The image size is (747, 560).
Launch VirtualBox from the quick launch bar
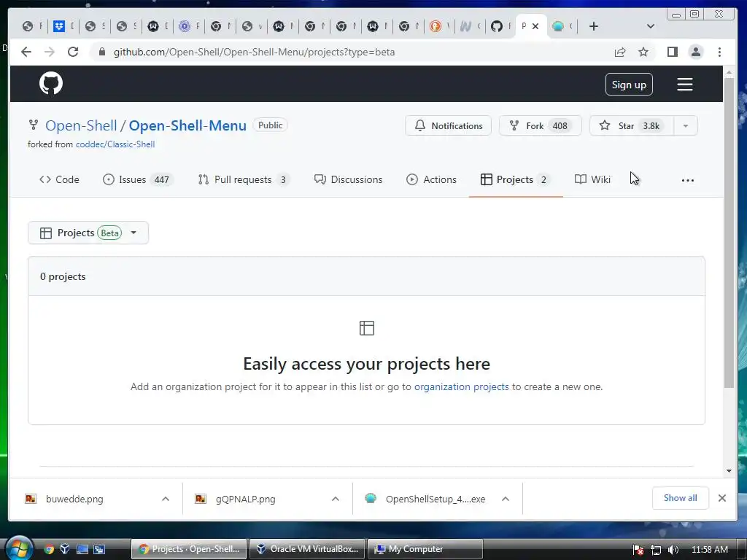[x=65, y=549]
